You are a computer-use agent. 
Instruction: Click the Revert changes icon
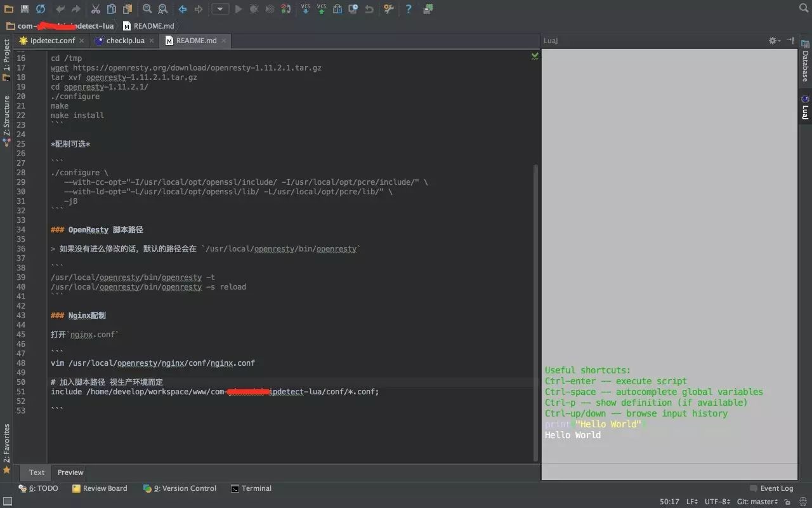click(x=369, y=9)
